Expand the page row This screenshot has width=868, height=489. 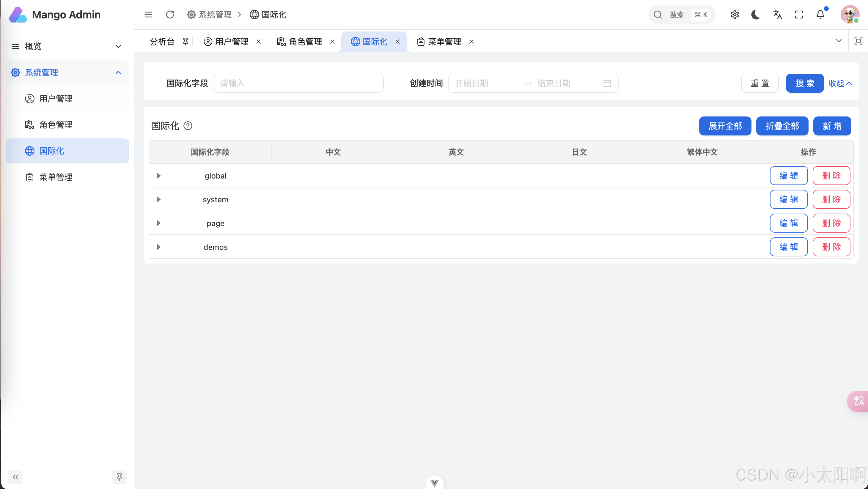click(x=159, y=223)
